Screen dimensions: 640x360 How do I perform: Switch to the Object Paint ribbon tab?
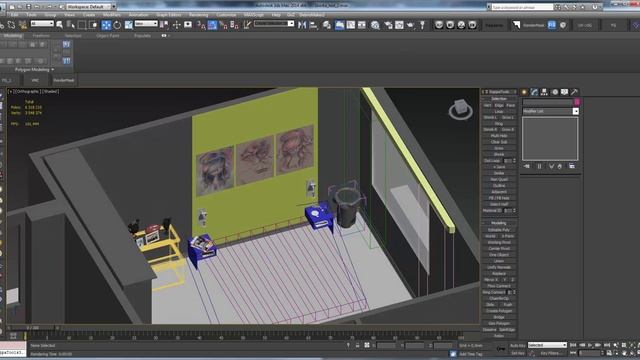click(x=108, y=36)
